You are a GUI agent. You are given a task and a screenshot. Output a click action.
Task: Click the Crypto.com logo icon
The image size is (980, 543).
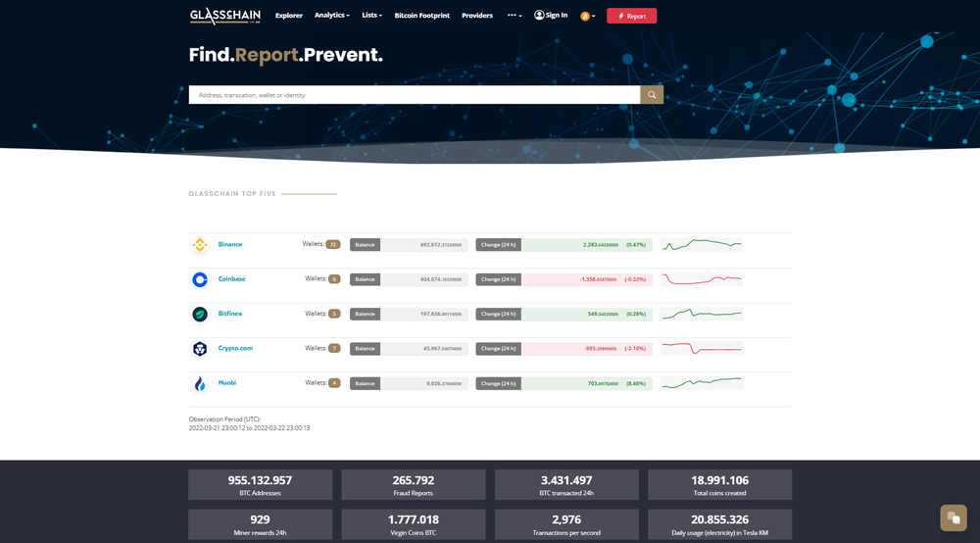[200, 349]
